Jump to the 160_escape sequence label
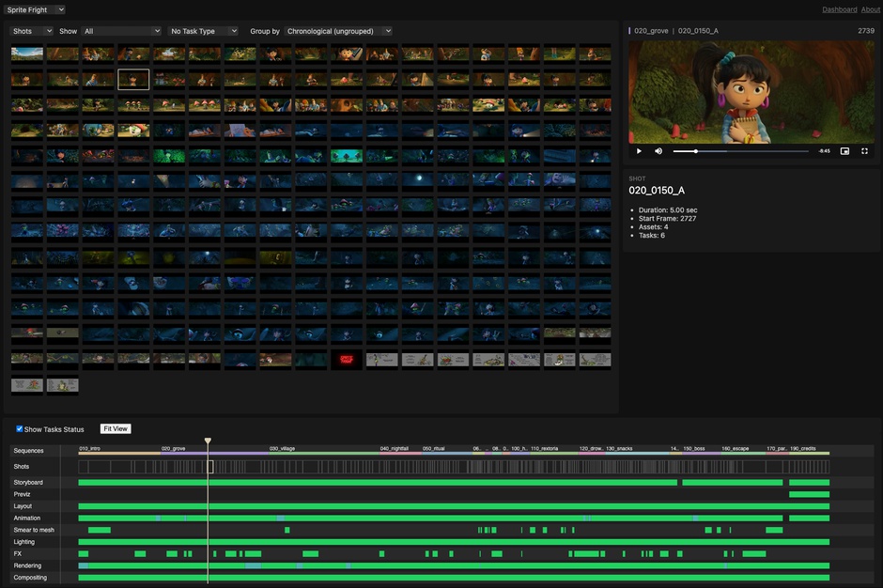 click(735, 448)
